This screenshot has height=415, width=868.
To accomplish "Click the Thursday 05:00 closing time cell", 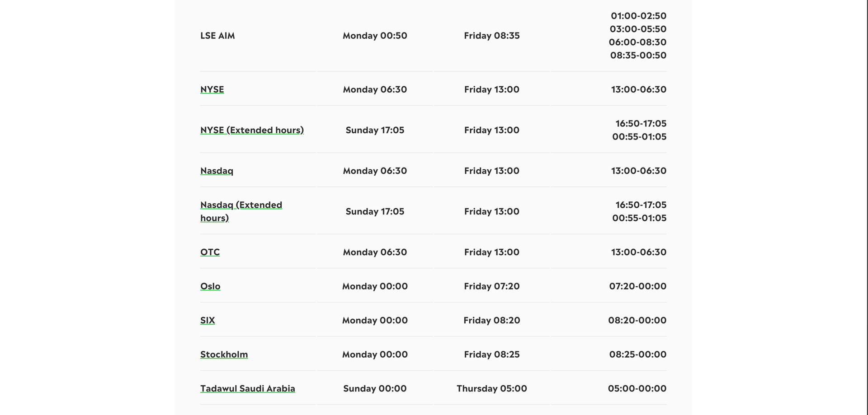I will click(x=492, y=388).
